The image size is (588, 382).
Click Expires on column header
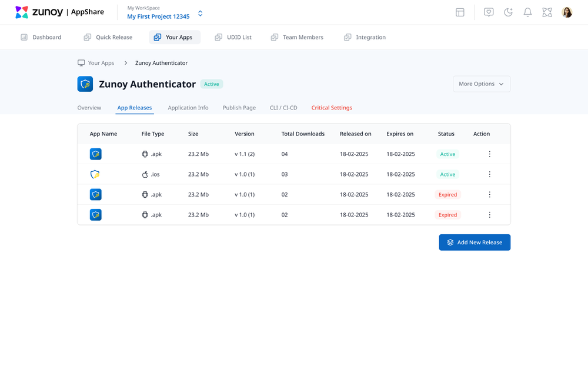(400, 134)
